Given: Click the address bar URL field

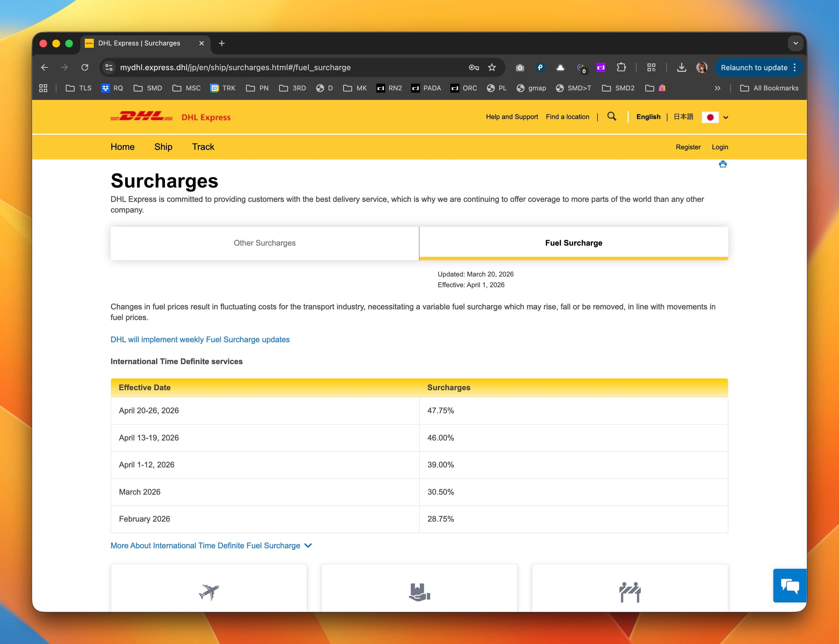Looking at the screenshot, I should [x=268, y=67].
